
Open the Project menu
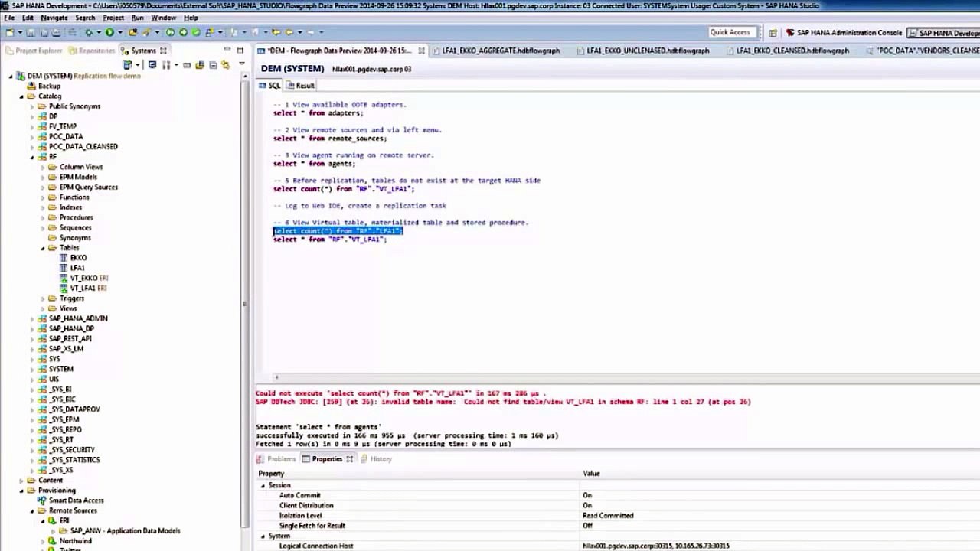pyautogui.click(x=113, y=18)
